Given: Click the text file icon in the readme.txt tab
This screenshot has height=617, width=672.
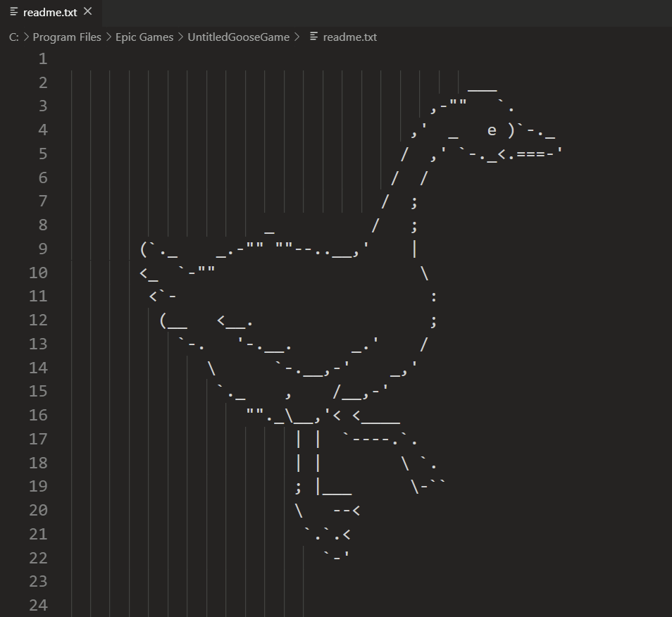Looking at the screenshot, I should tap(13, 12).
